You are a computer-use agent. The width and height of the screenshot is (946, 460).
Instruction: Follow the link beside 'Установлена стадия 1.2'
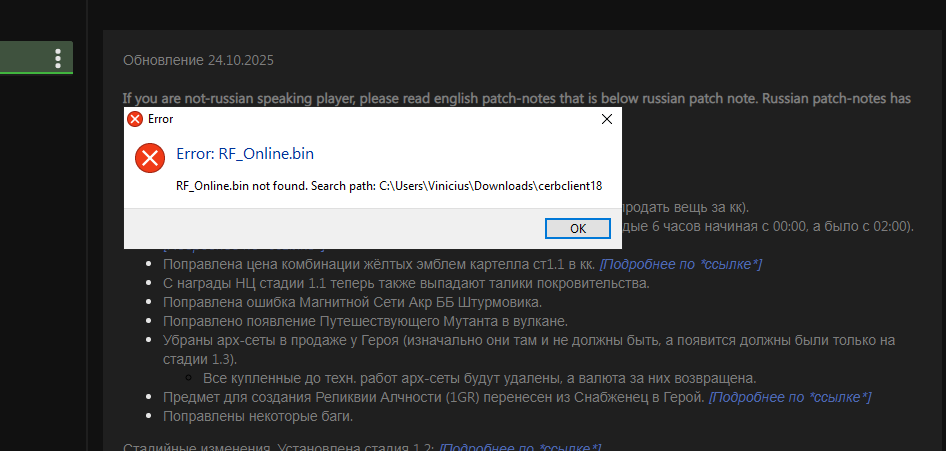tap(520, 447)
